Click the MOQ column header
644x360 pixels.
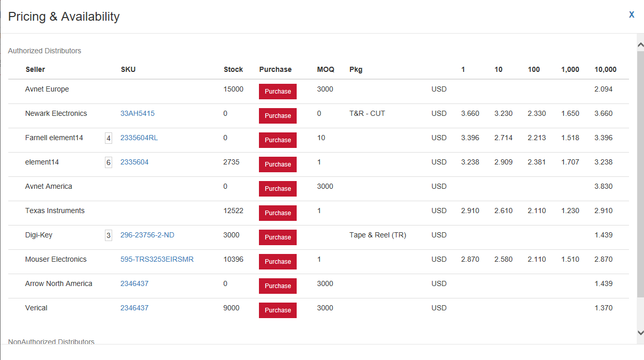point(326,69)
